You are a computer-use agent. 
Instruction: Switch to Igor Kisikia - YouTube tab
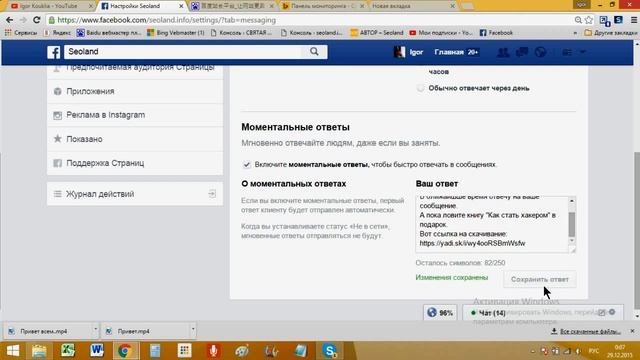[x=48, y=6]
